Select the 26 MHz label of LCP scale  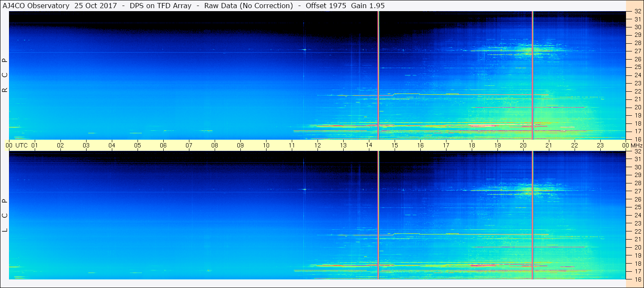[638, 199]
